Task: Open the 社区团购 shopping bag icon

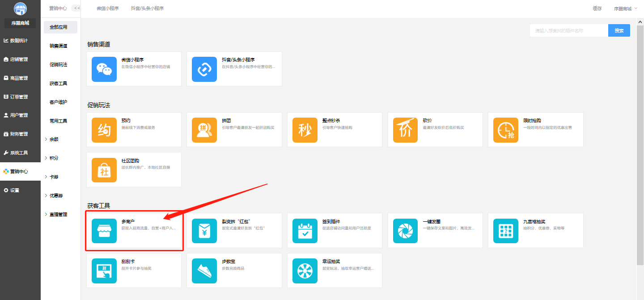Action: tap(104, 170)
